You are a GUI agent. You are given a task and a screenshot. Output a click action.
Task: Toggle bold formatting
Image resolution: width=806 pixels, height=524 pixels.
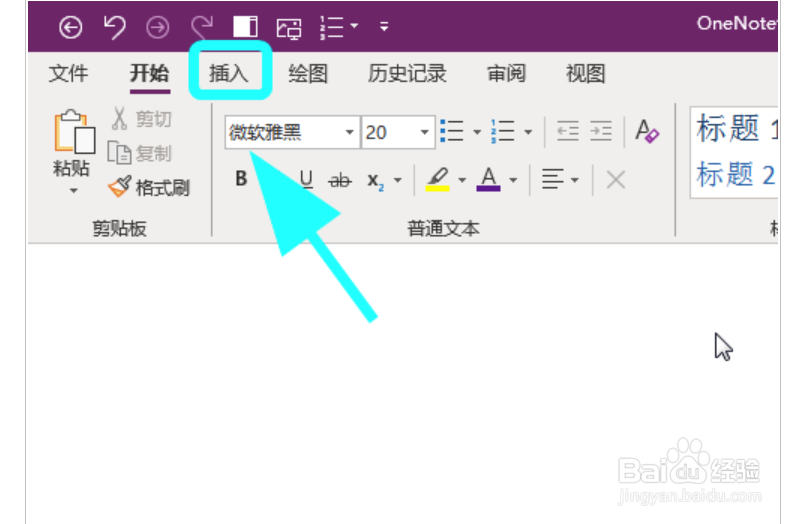[x=241, y=179]
